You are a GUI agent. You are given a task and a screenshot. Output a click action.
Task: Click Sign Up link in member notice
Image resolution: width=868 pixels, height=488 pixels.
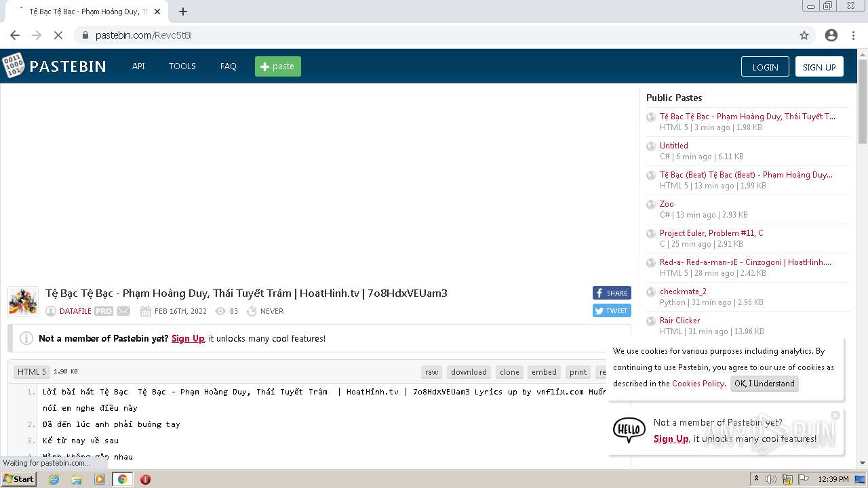click(x=188, y=338)
